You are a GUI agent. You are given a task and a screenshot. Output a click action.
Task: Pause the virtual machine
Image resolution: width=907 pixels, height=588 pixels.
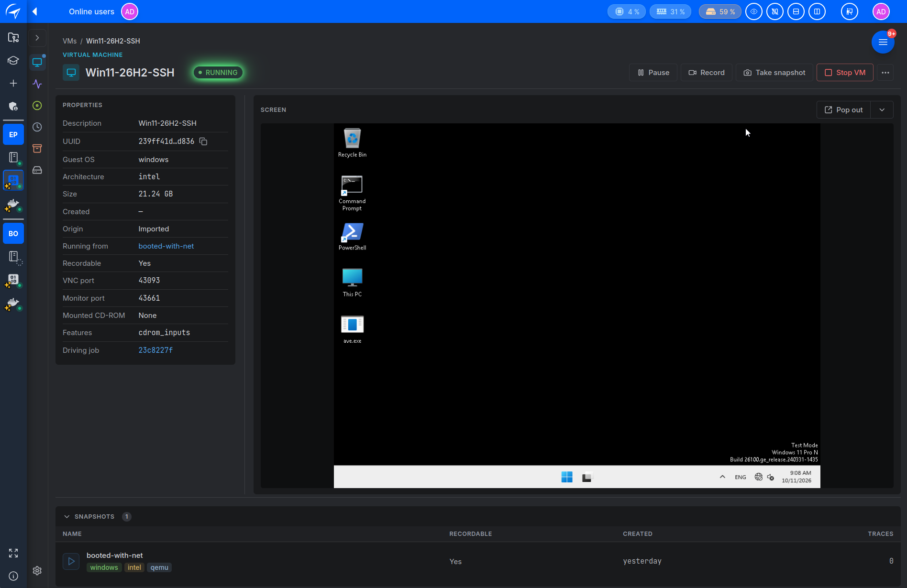pos(653,73)
